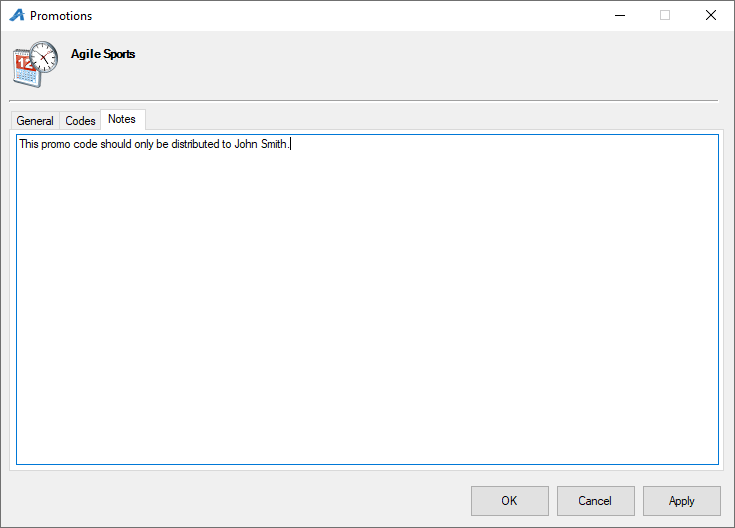Select the Notes tab
This screenshot has width=735, height=528.
[122, 119]
